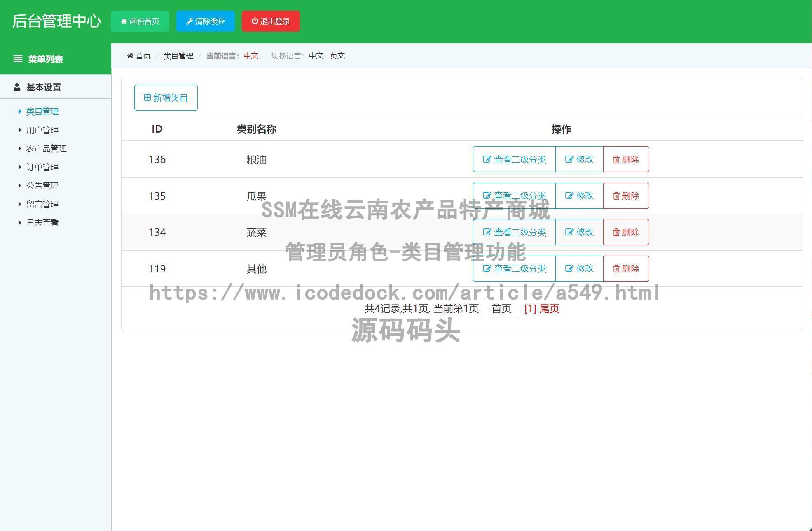Open 公告管理 menu item
The height and width of the screenshot is (531, 812).
tap(42, 186)
